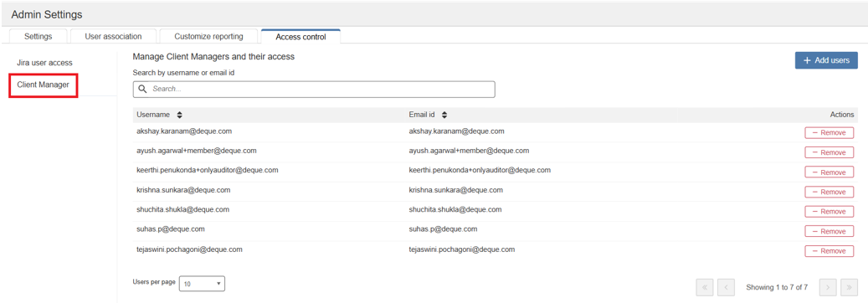The height and width of the screenshot is (303, 868).
Task: Click Manage Client Managers and their access heading
Action: coord(213,57)
